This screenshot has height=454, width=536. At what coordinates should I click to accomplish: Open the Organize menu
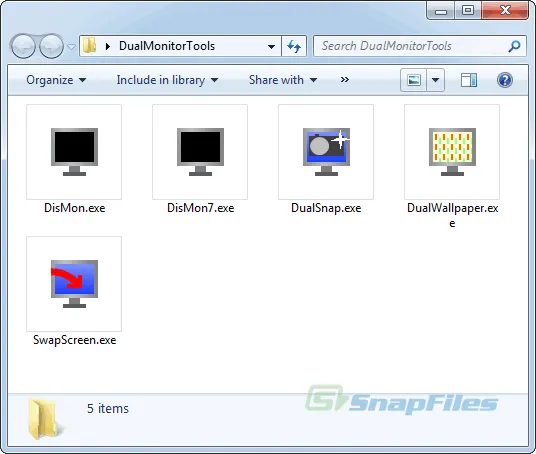point(56,80)
